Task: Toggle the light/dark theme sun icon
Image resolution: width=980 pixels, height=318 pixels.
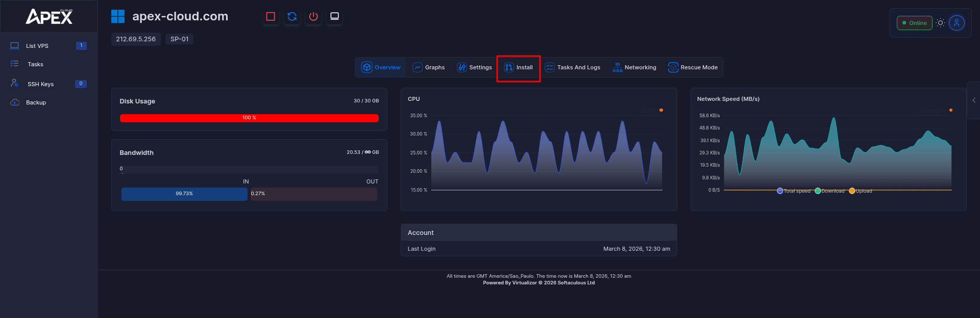Action: pos(940,23)
